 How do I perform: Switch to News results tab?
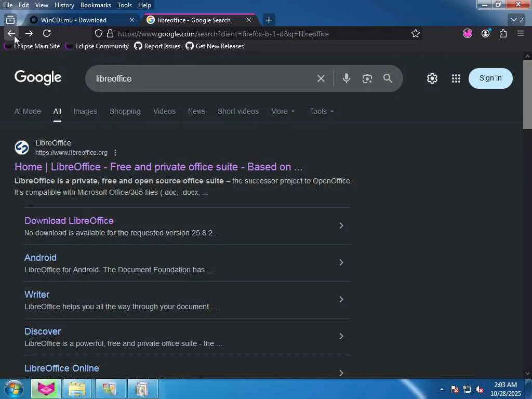pyautogui.click(x=196, y=111)
